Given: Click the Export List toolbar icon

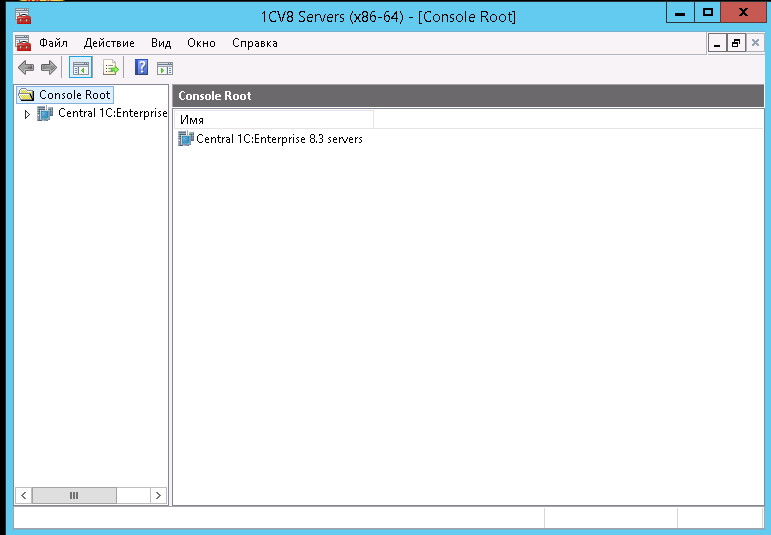Looking at the screenshot, I should [111, 68].
